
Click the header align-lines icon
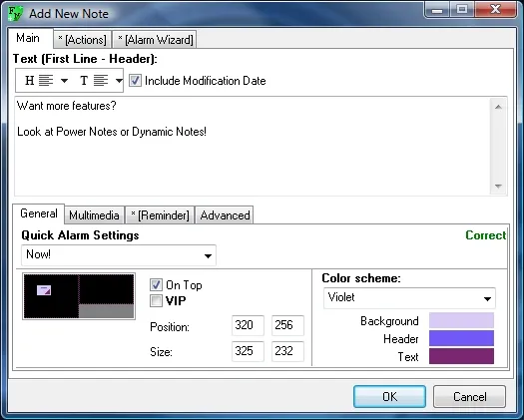point(46,81)
